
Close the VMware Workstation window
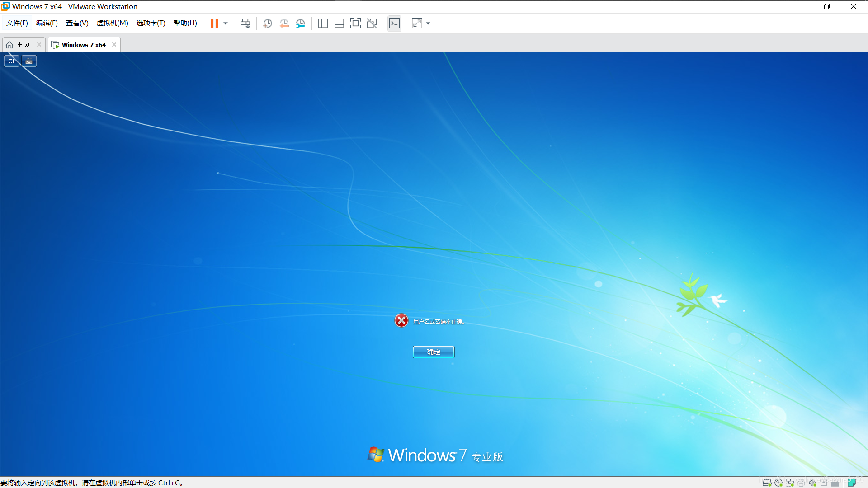click(854, 6)
